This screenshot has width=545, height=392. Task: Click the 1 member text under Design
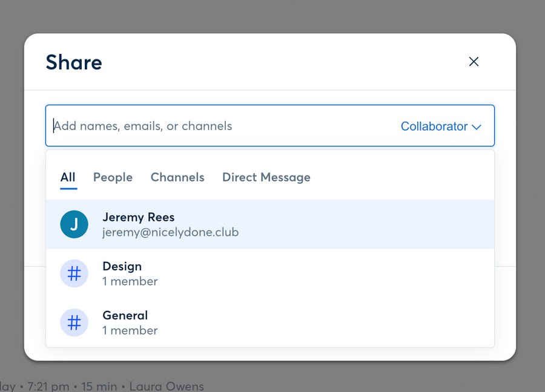(x=130, y=281)
